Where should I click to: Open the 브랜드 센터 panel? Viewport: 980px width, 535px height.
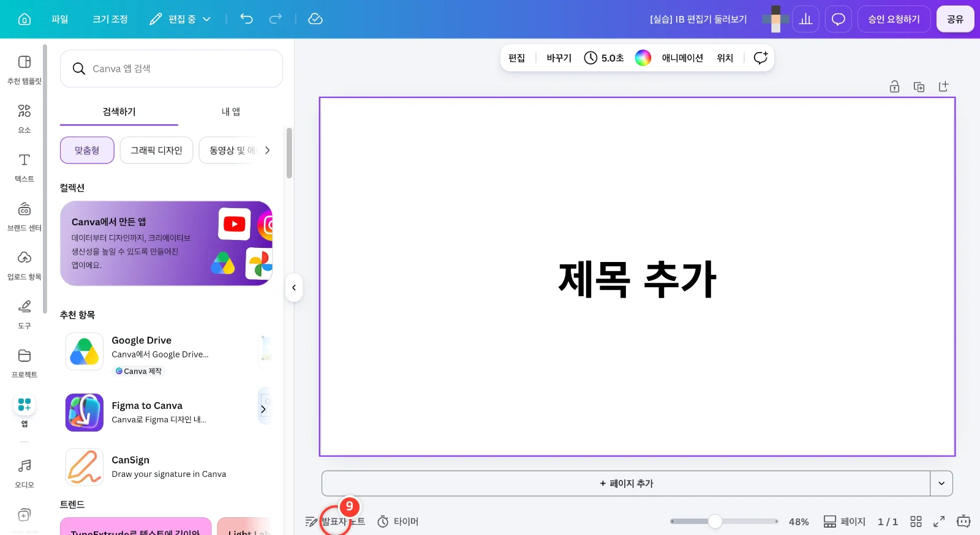[x=24, y=217]
